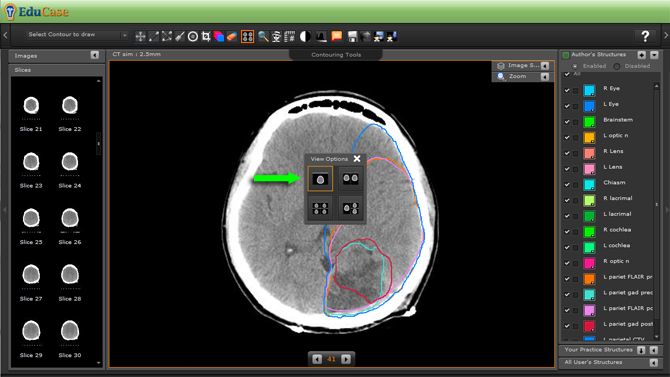Open the histogram window-level icon
The height and width of the screenshot is (377, 670).
[x=321, y=37]
